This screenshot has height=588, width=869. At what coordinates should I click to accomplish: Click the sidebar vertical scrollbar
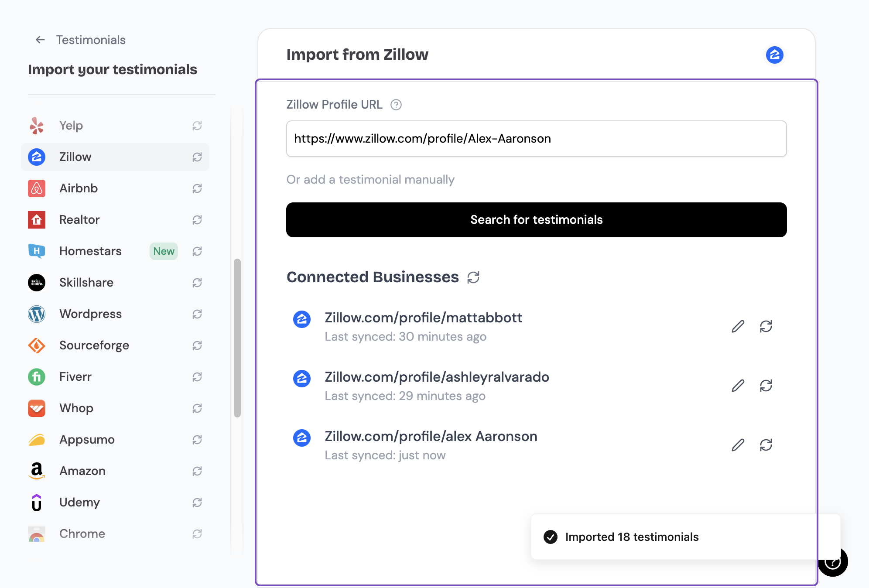[237, 338]
